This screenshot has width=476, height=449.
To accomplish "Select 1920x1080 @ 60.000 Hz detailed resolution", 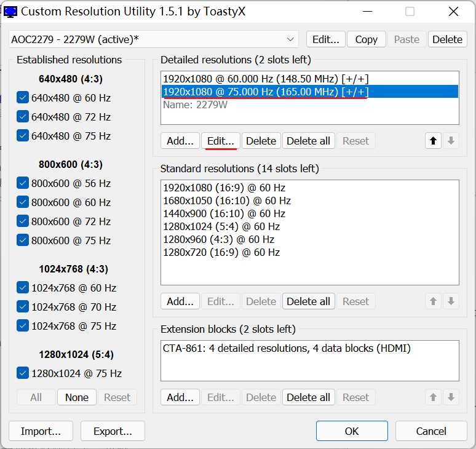I will (266, 79).
